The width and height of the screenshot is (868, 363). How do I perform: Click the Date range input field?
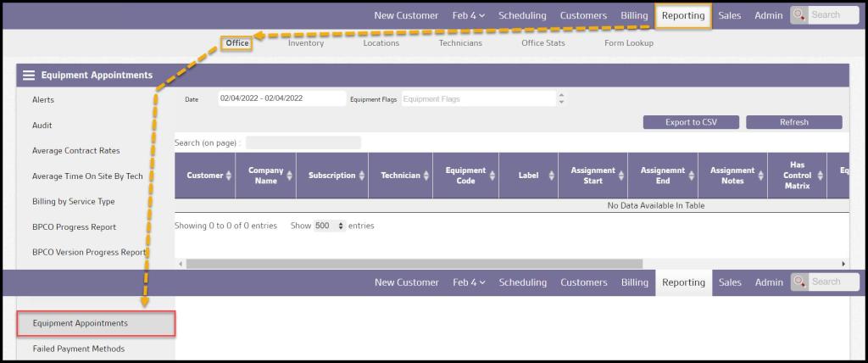click(x=281, y=98)
